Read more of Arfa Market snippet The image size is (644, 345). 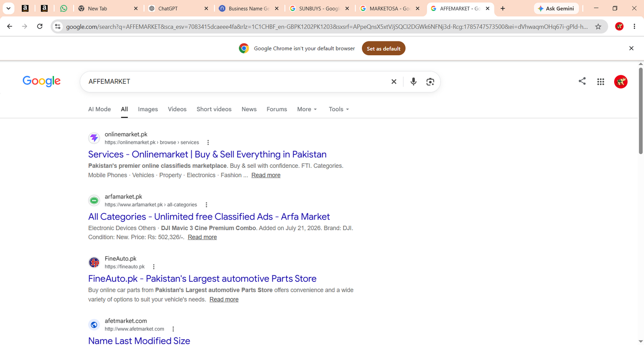[x=202, y=237]
